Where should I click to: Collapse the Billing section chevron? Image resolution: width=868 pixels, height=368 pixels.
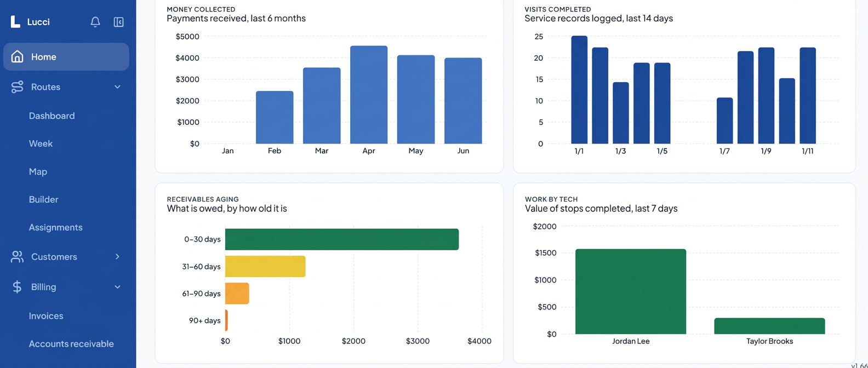pos(117,286)
